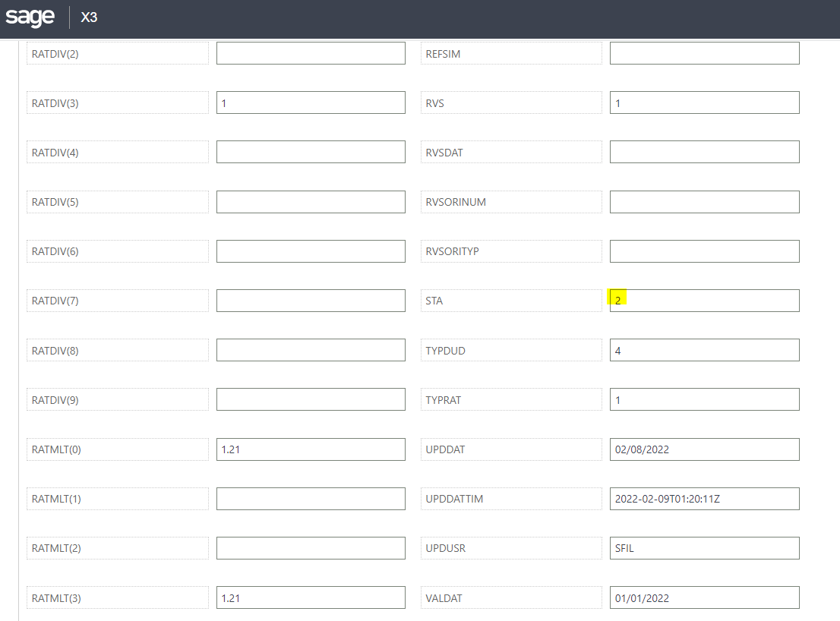
Task: Select the RATDIV(3) field containing 1
Action: click(311, 102)
